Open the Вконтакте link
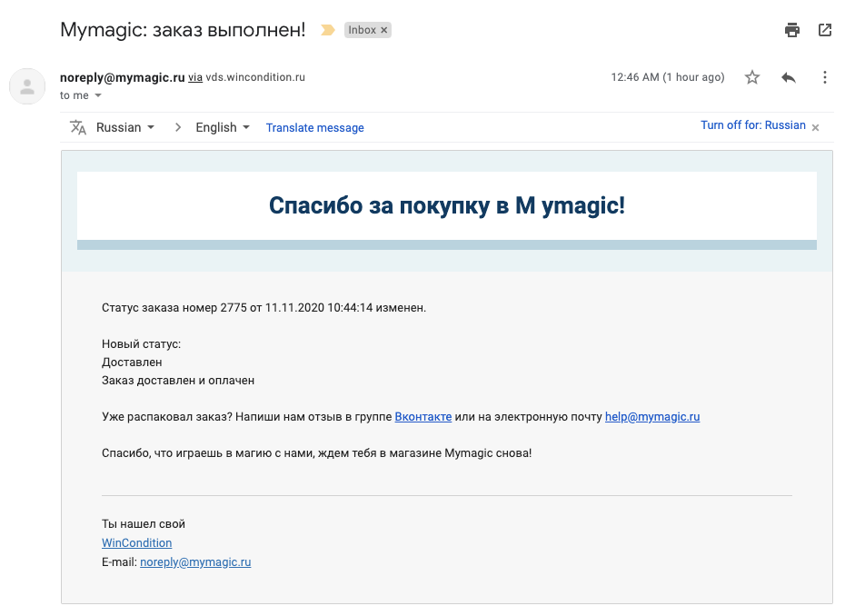Viewport: 845px width, 616px height. 422,417
